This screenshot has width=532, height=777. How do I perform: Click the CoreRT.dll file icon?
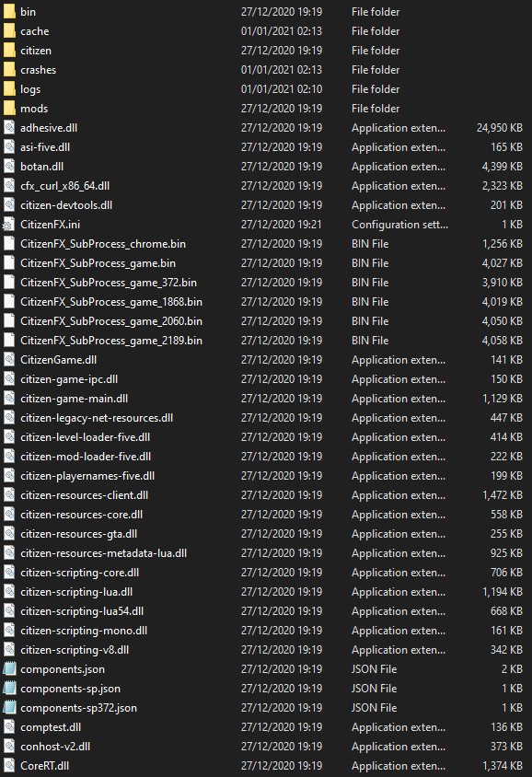pos(9,766)
